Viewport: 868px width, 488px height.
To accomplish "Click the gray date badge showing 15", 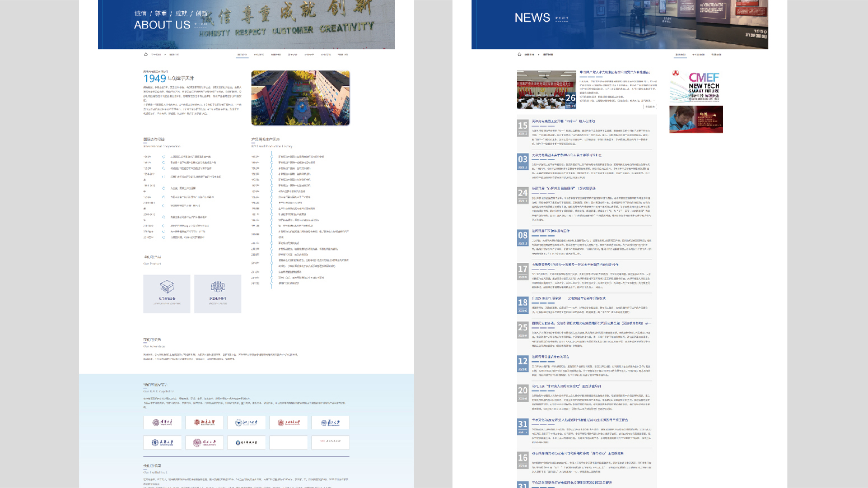I will tap(522, 128).
